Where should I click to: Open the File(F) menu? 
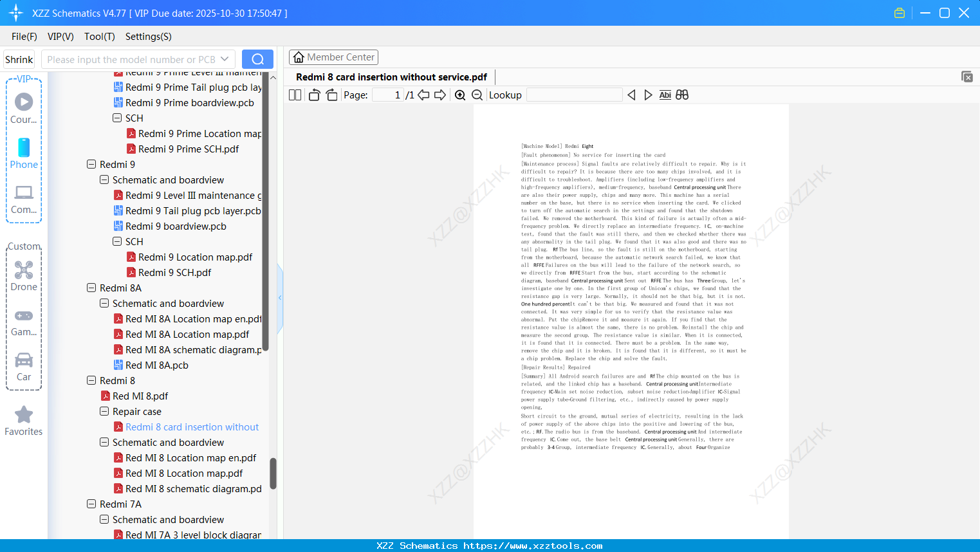point(24,37)
